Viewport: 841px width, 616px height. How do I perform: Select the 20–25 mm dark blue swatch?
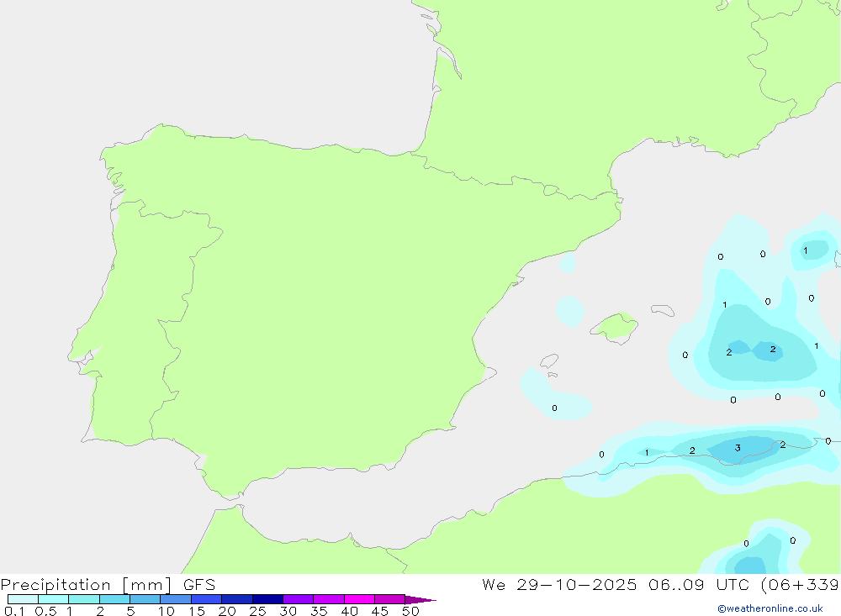(237, 599)
